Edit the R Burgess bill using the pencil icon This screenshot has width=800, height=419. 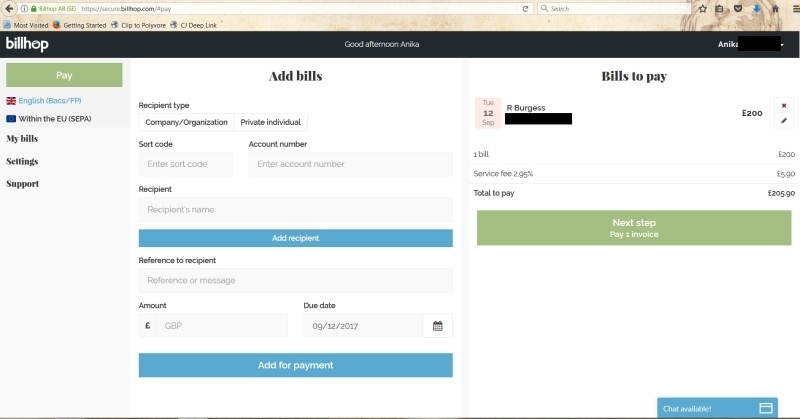783,121
